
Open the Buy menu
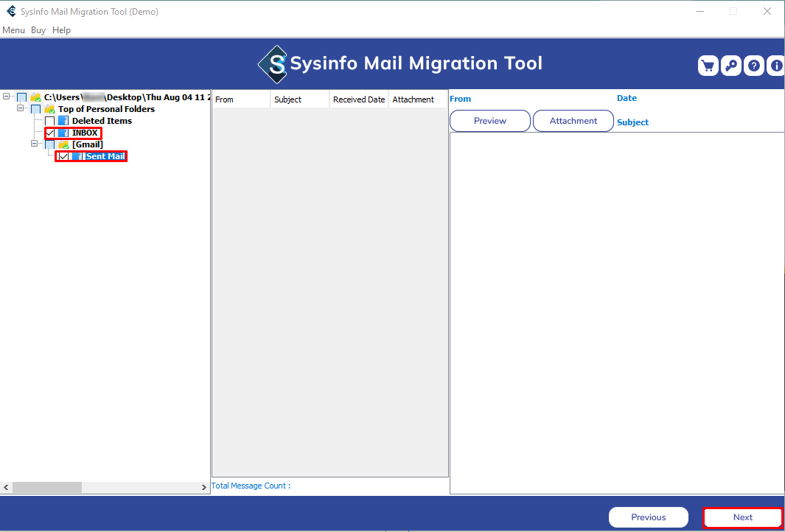[x=38, y=30]
